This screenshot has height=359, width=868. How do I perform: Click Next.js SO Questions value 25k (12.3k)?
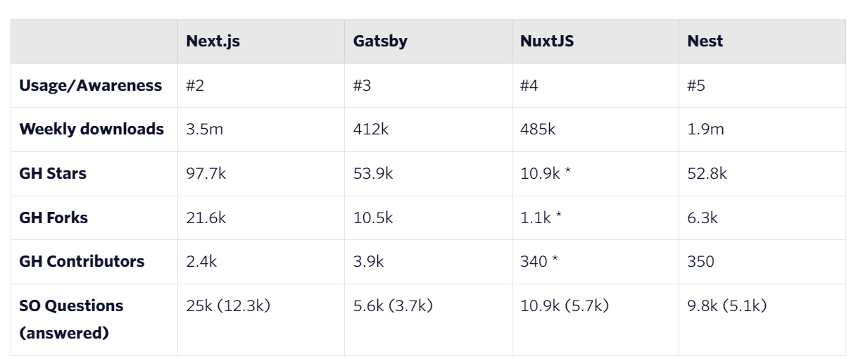pyautogui.click(x=228, y=306)
